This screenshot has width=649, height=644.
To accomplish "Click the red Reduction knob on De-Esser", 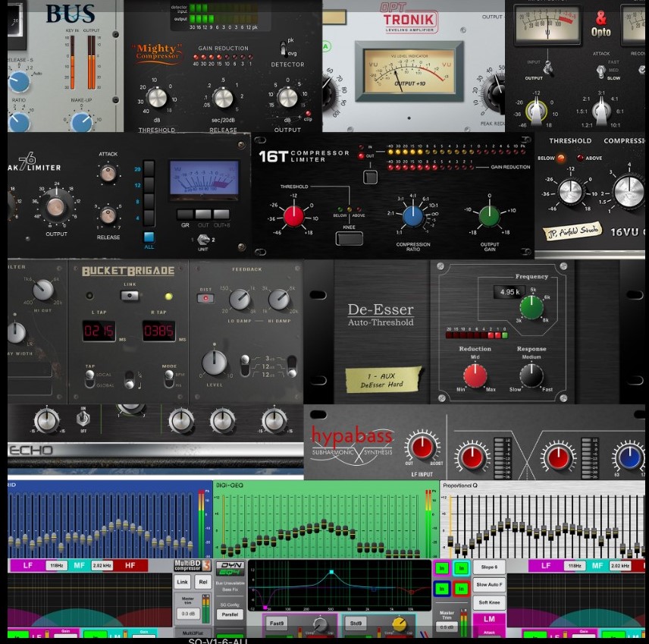I will point(475,375).
